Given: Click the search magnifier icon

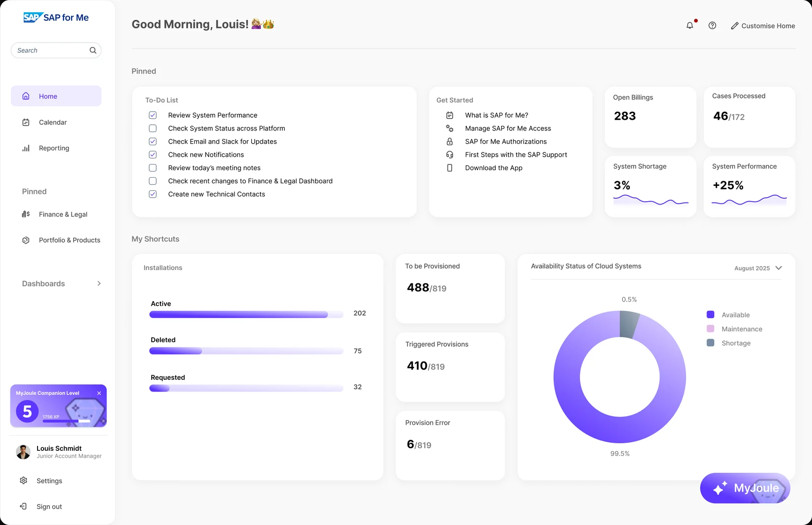Looking at the screenshot, I should [x=93, y=50].
